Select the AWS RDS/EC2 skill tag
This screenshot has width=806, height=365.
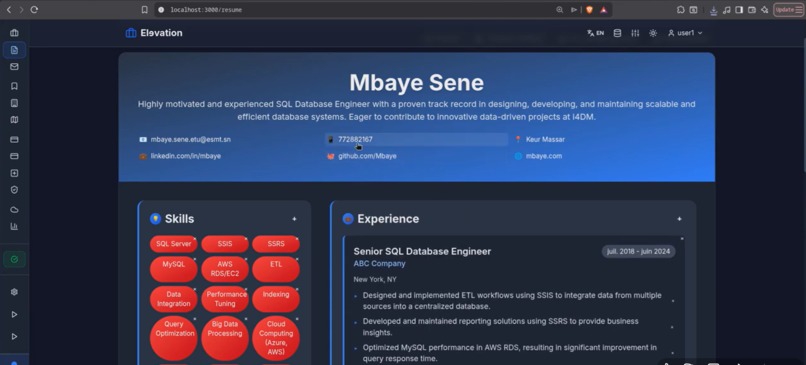pyautogui.click(x=225, y=269)
